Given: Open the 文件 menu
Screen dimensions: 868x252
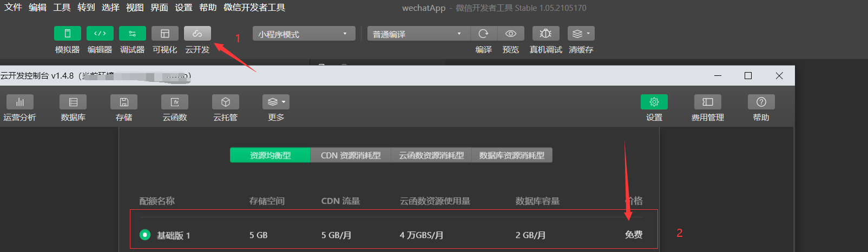Looking at the screenshot, I should click(13, 8).
